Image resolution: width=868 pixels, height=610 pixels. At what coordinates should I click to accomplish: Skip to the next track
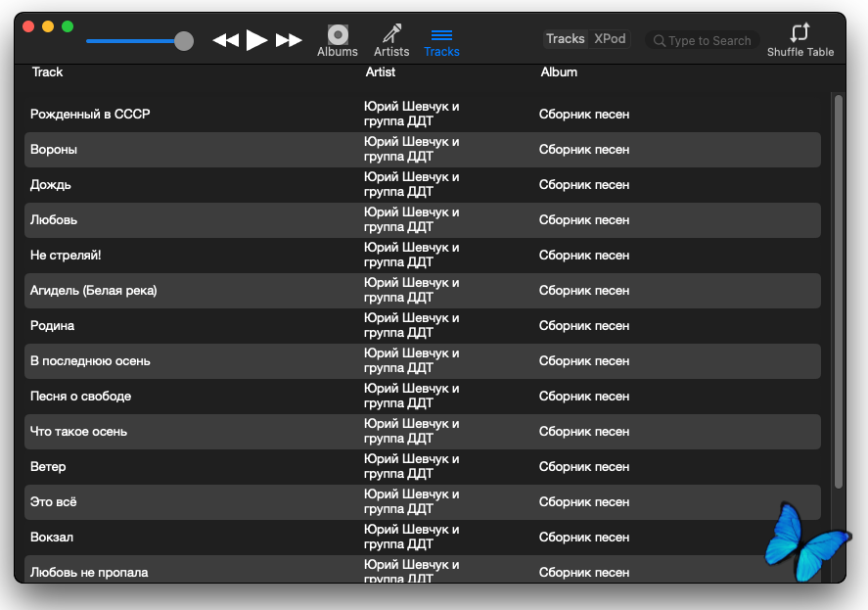tap(289, 40)
